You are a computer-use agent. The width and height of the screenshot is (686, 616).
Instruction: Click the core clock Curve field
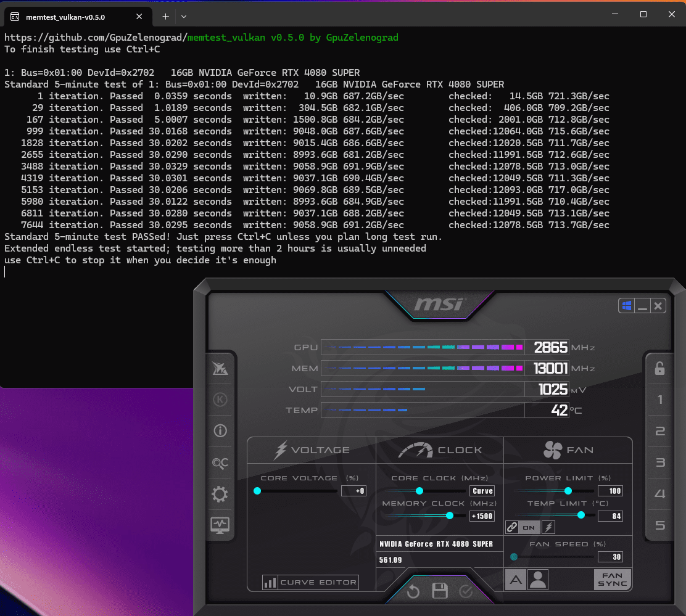tap(482, 491)
